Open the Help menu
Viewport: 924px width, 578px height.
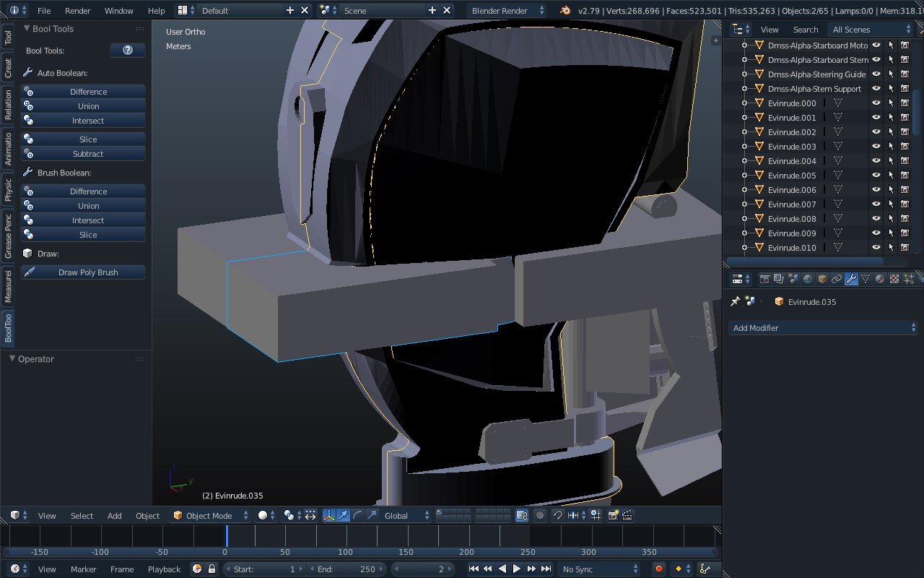pos(157,11)
